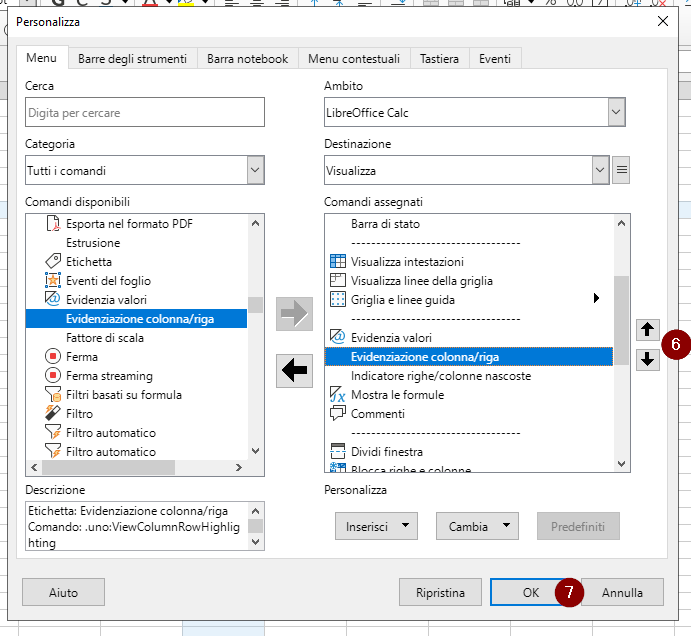Move selected command down with arrow
This screenshot has width=691, height=636.
point(648,359)
